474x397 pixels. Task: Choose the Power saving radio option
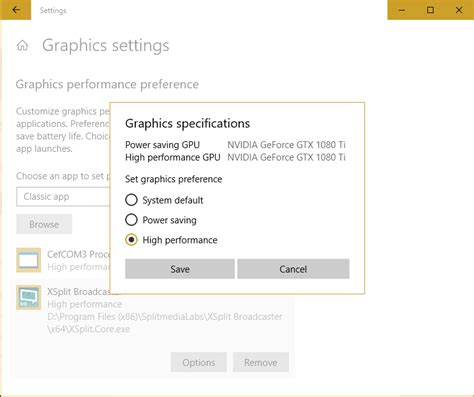click(x=131, y=220)
